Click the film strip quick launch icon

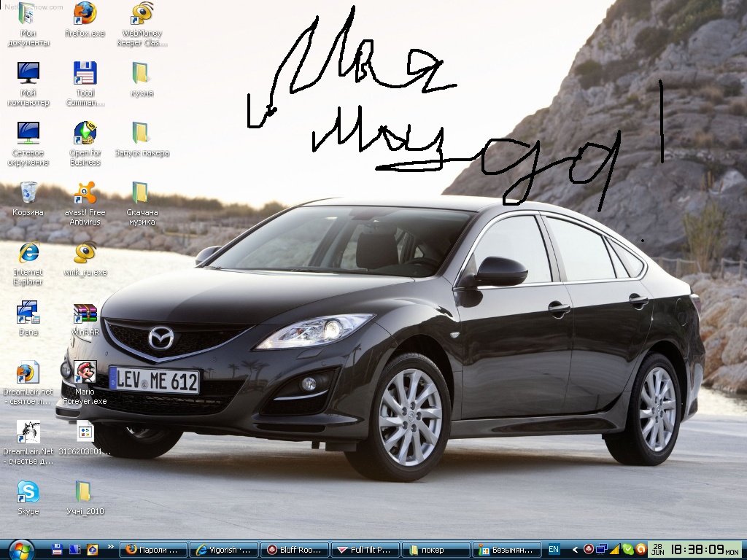point(75,549)
